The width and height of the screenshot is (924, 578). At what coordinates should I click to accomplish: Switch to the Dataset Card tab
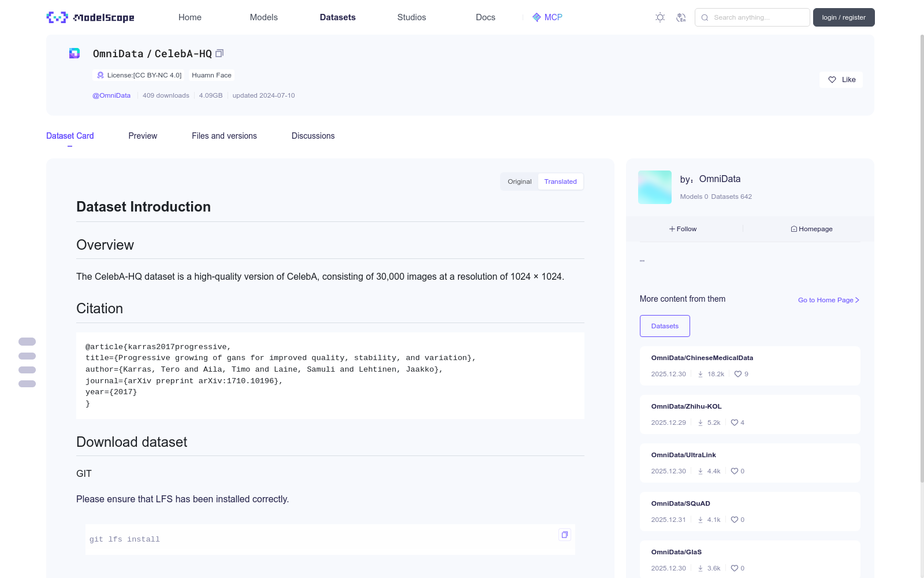[x=70, y=136]
